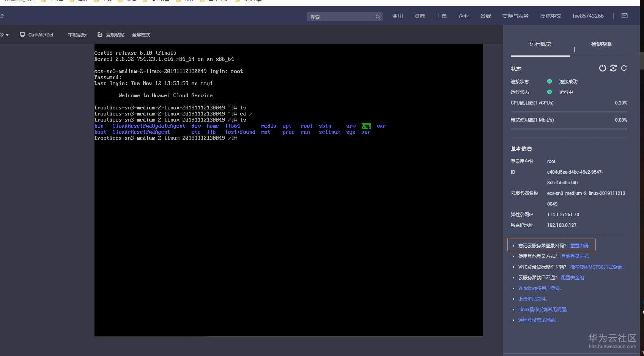Click the 登录用户名 value root

pos(551,161)
